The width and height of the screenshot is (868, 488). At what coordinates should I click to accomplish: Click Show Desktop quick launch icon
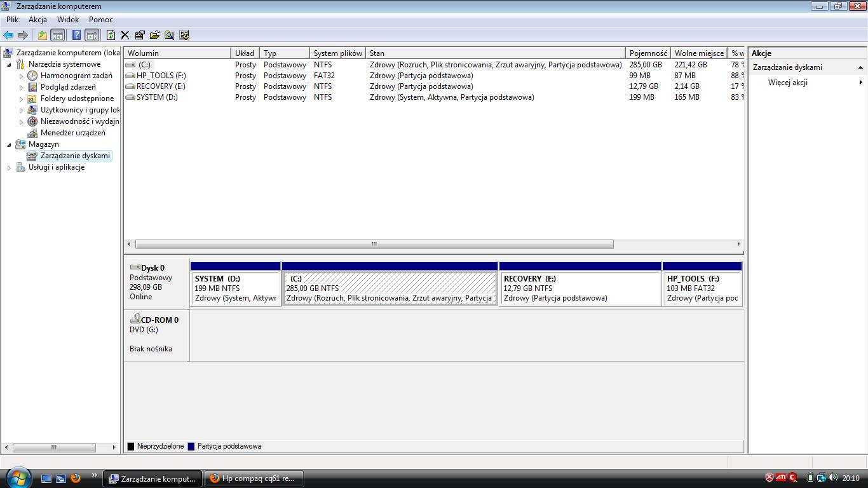[x=46, y=478]
